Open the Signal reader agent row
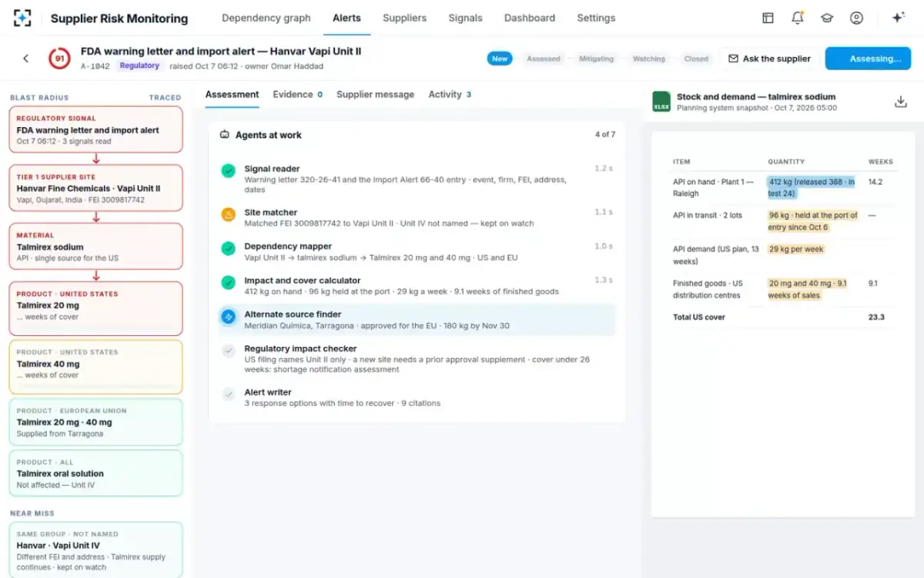The width and height of the screenshot is (924, 578). tap(417, 179)
